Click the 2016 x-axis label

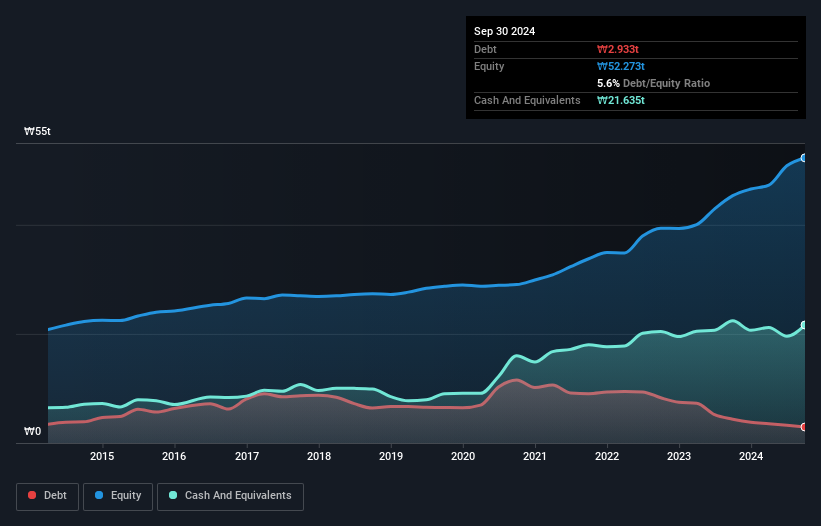pos(174,456)
